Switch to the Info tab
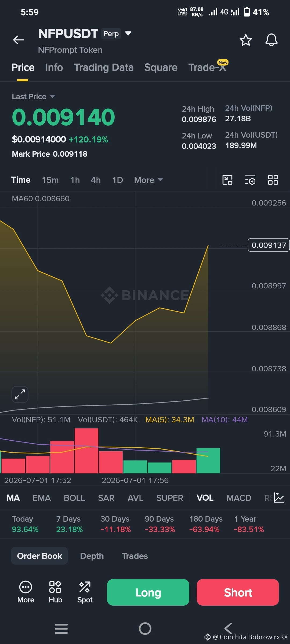Viewport: 290px width, 644px height. pos(54,67)
